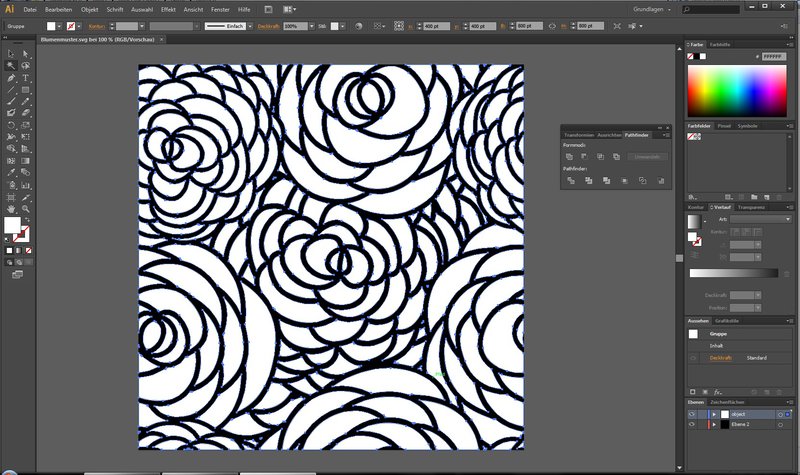This screenshot has width=800, height=475.
Task: Select the Lasso tool
Action: (x=26, y=66)
